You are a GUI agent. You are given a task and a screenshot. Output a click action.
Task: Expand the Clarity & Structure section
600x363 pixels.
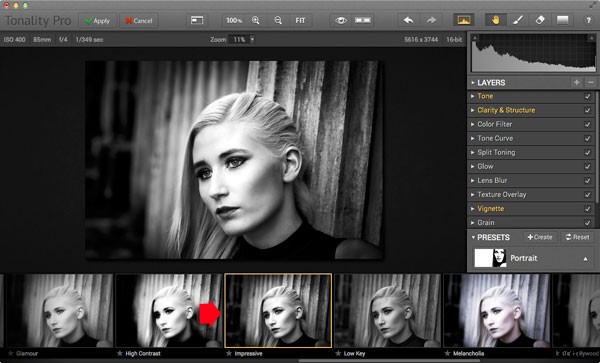473,110
